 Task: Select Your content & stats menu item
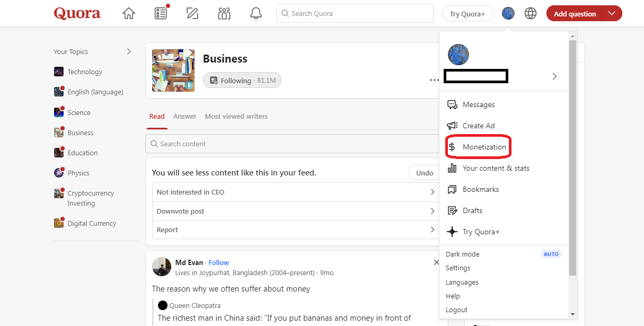point(496,168)
